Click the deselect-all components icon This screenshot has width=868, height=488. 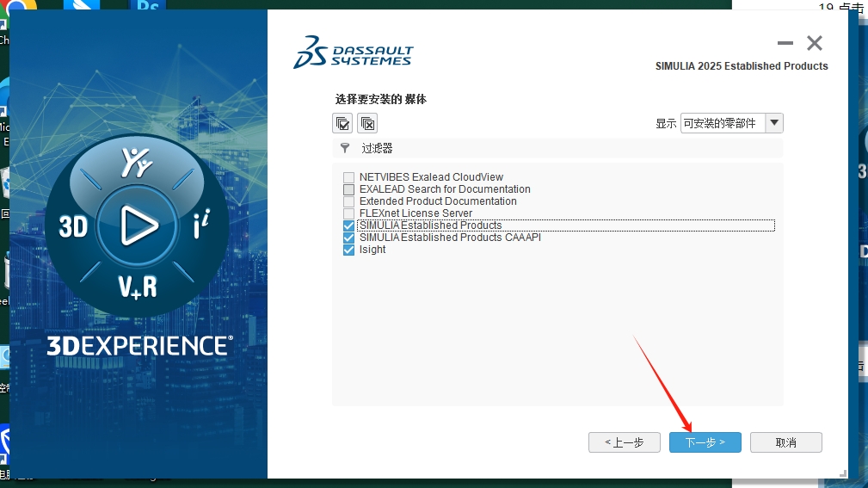coord(367,123)
